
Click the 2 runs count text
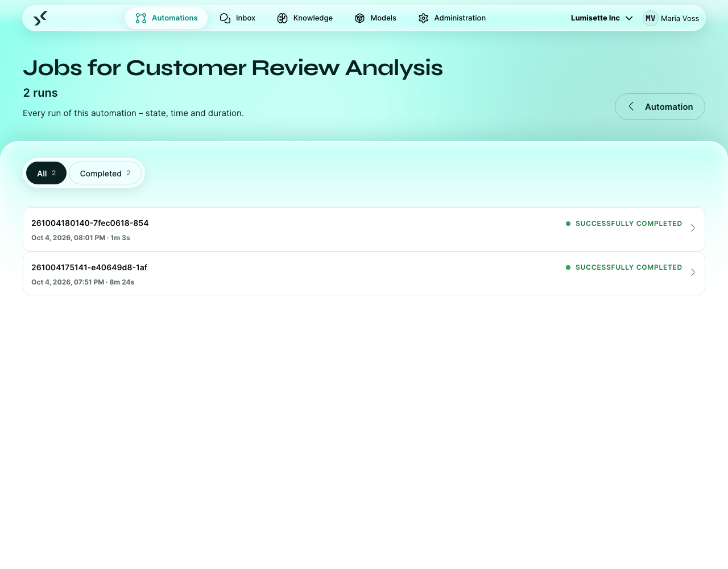[x=40, y=93]
